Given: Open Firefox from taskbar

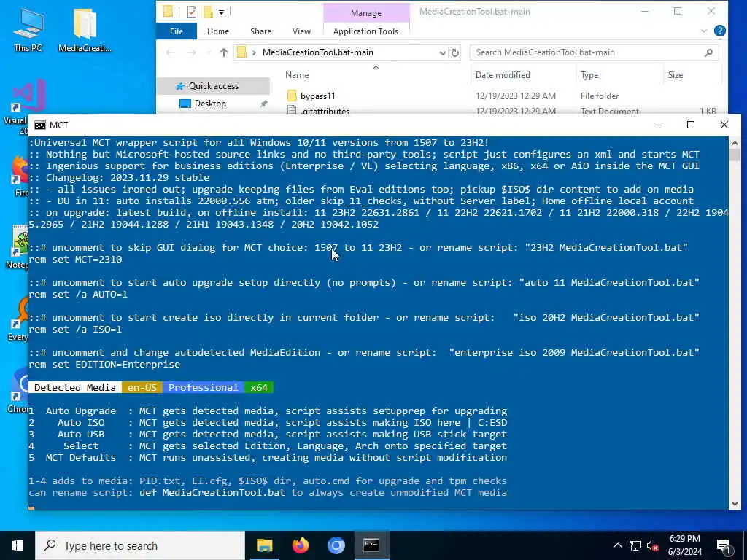Looking at the screenshot, I should tap(300, 545).
